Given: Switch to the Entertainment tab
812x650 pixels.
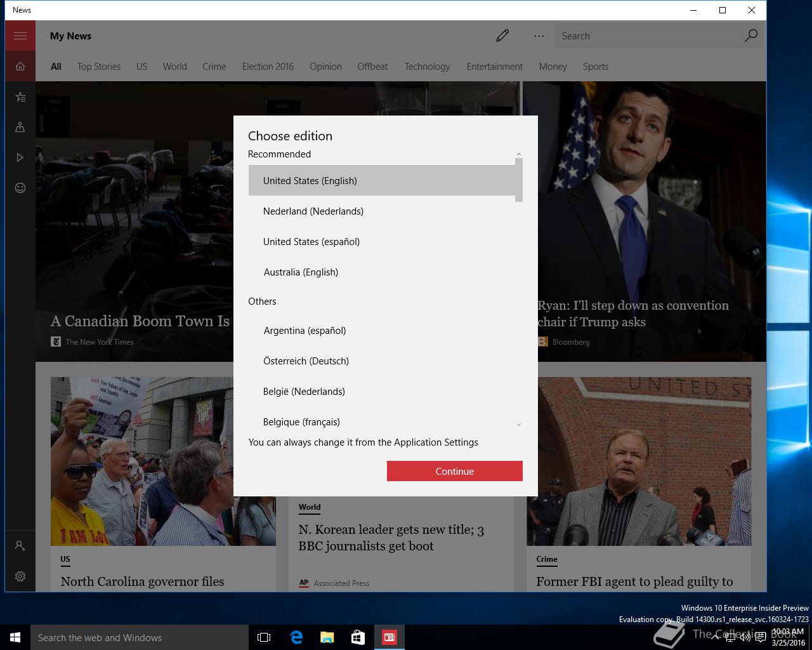Looking at the screenshot, I should [x=495, y=67].
